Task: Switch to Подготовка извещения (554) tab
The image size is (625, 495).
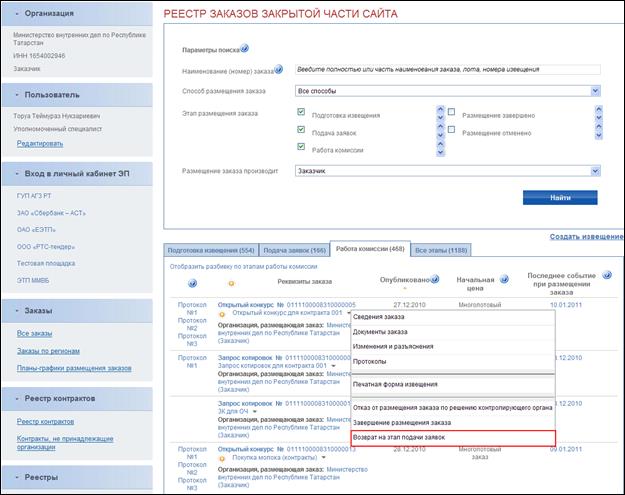Action: click(211, 250)
